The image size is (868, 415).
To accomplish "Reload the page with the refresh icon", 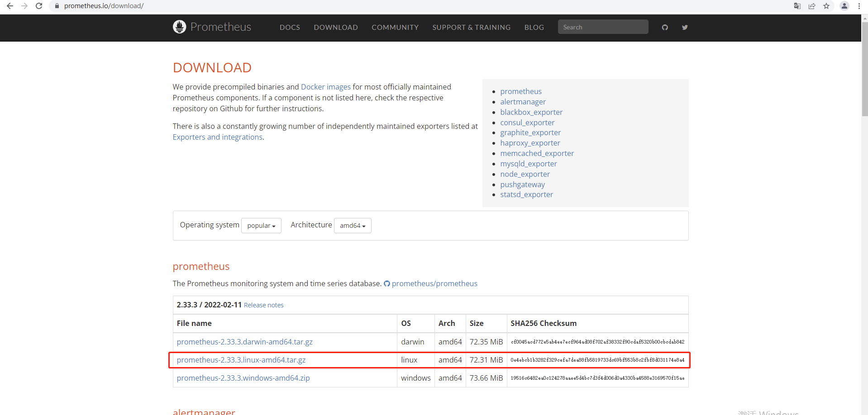I will pyautogui.click(x=39, y=6).
